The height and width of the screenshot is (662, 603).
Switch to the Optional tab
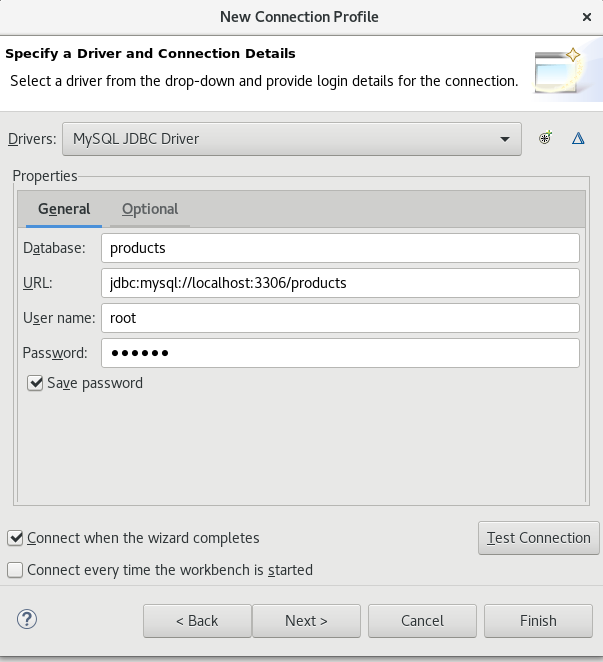pos(150,209)
